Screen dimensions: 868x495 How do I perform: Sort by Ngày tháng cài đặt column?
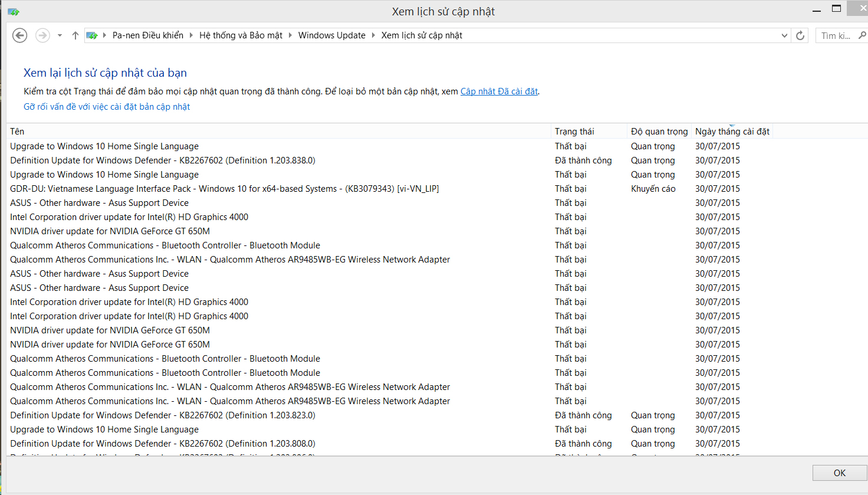tap(732, 132)
